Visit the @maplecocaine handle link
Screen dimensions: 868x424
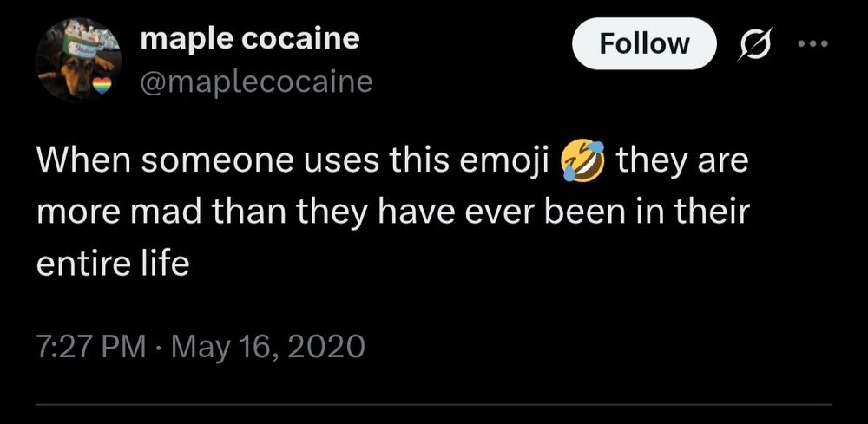[255, 82]
